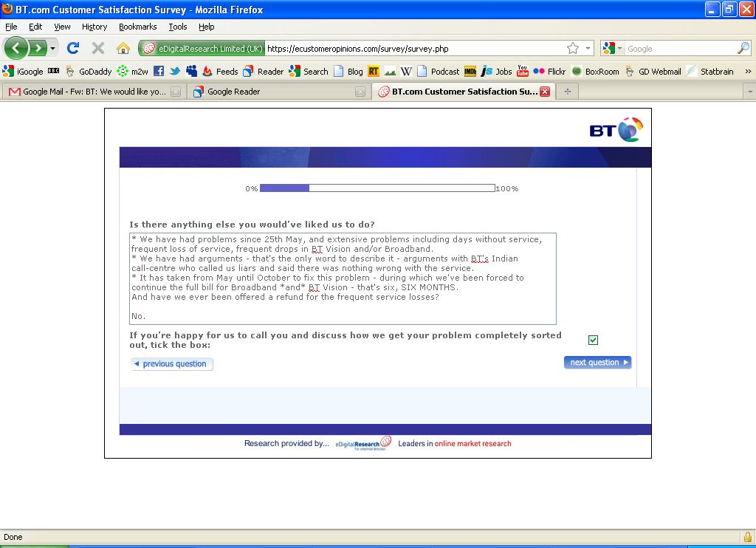Screen dimensions: 756x548
Task: Untick the call-me-back checkbox
Action: pyautogui.click(x=593, y=340)
